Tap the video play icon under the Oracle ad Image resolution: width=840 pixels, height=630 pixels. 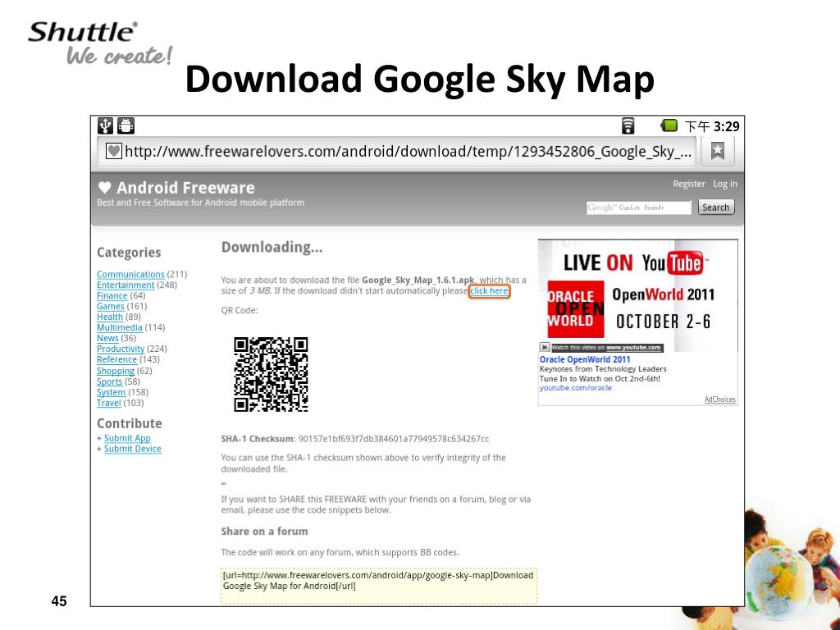pyautogui.click(x=545, y=347)
